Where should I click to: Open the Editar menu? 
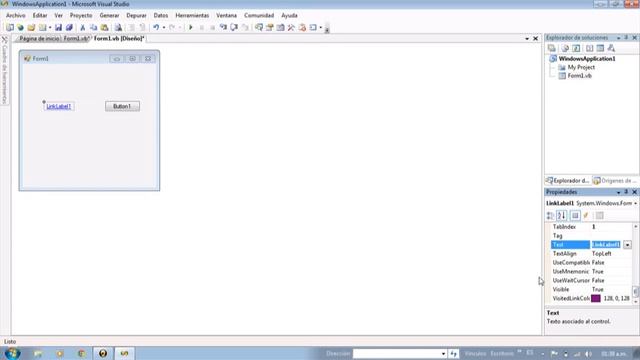click(x=40, y=16)
